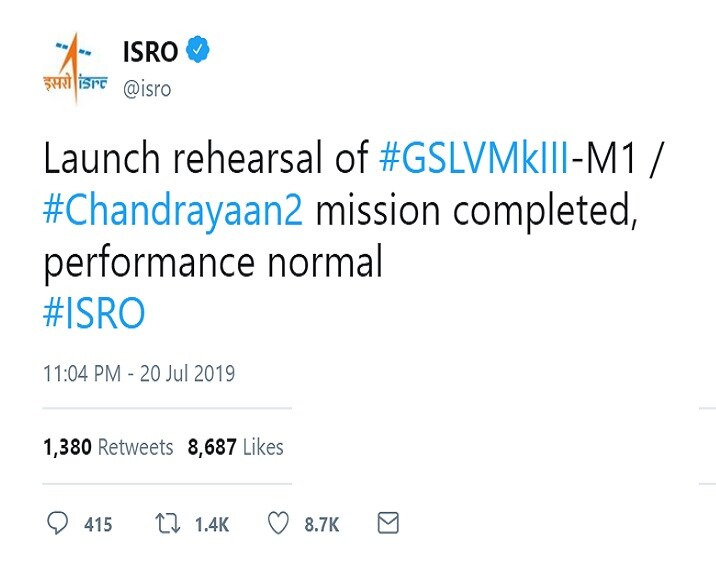The image size is (716, 567).
Task: View the 1,380 Retweets list
Action: (108, 448)
